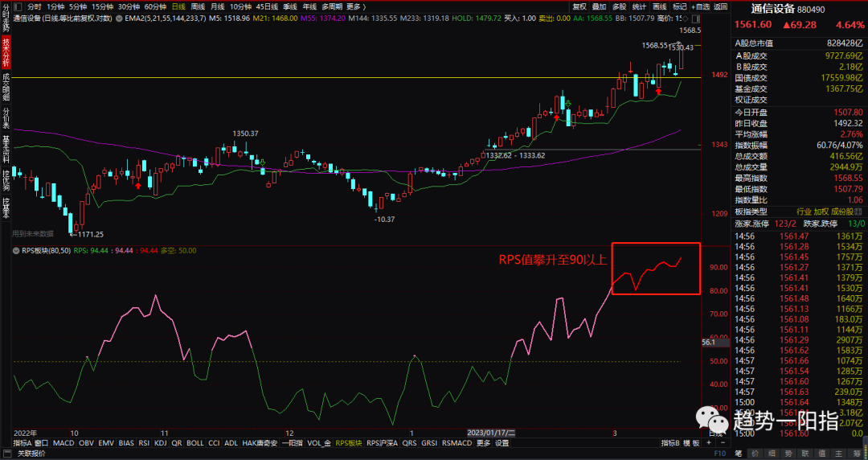Click the panel layout icon before 分时
The image size is (868, 460).
(18, 6)
